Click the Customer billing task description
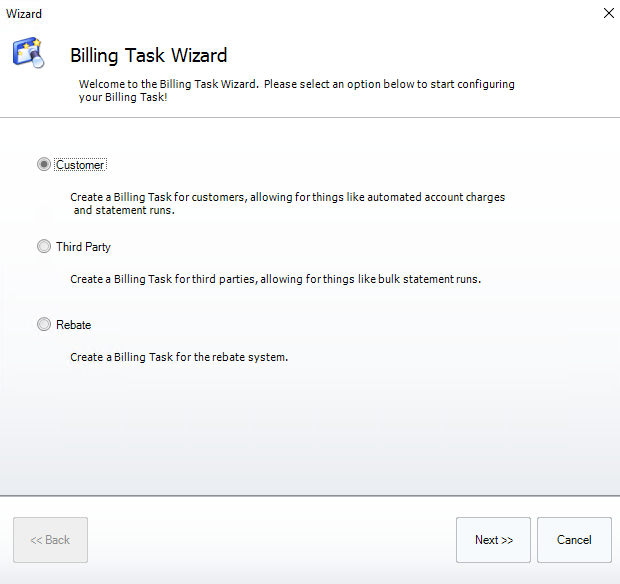Screen dimensions: 620x584 [x=287, y=204]
